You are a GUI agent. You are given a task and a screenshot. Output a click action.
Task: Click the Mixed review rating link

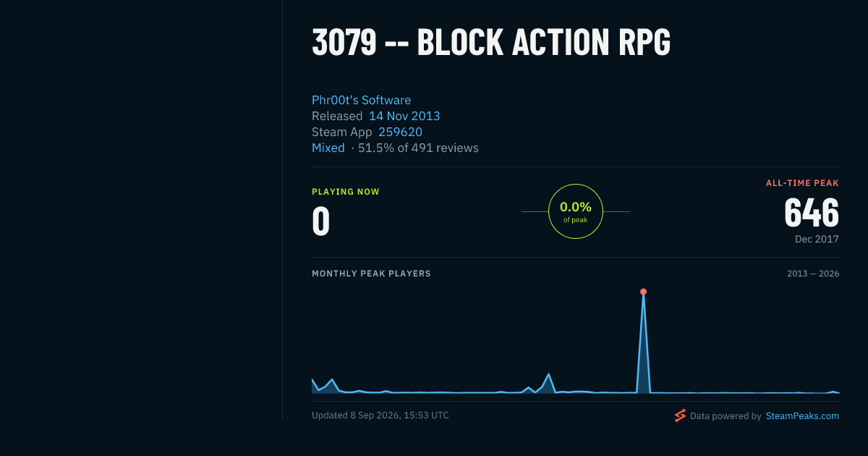tap(328, 148)
